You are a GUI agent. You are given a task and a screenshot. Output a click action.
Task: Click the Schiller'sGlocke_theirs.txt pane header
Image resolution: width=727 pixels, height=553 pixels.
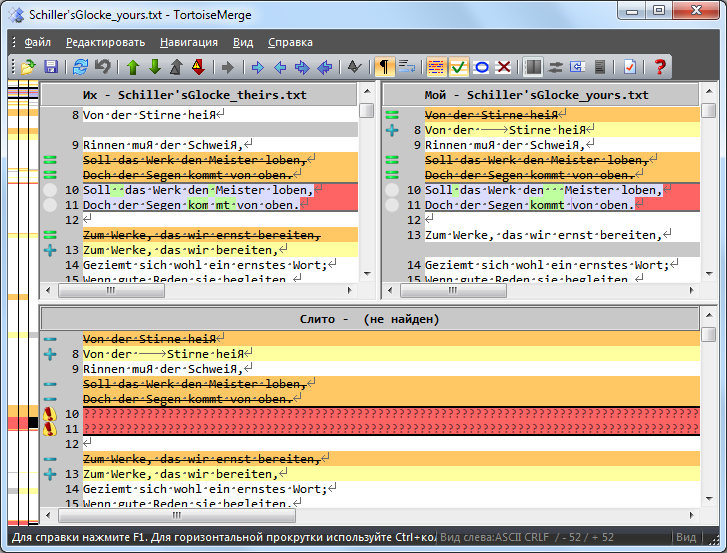pos(199,95)
